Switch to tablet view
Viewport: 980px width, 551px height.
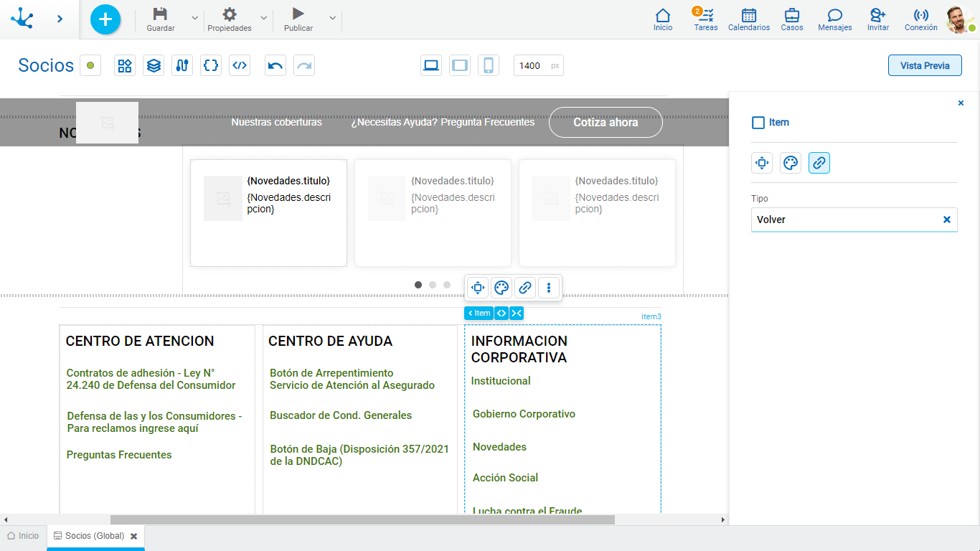[x=460, y=65]
